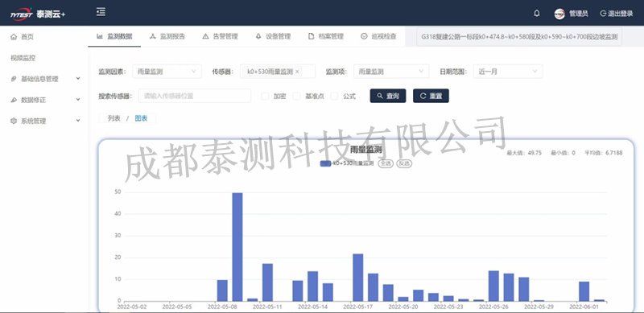Click the bar at 2022-05-17

(357, 278)
